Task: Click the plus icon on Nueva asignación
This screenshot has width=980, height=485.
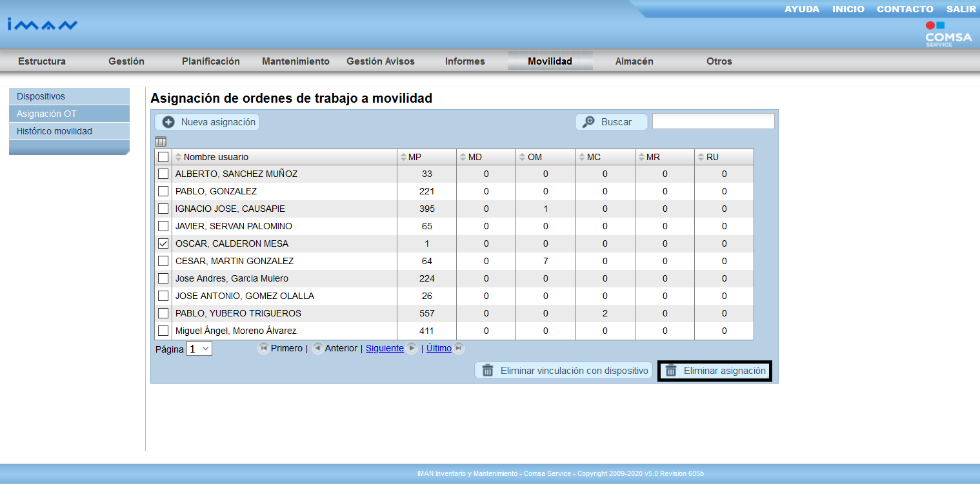Action: click(x=168, y=122)
